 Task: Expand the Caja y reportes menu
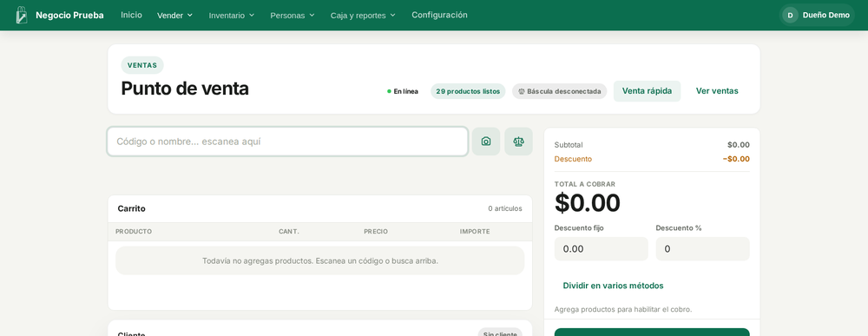coord(363,15)
